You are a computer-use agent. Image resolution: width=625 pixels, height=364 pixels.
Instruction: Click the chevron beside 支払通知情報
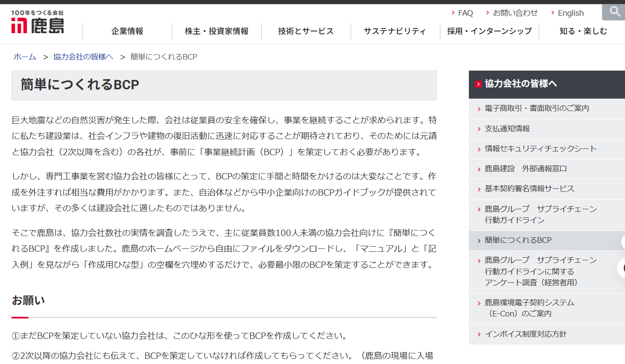(479, 129)
